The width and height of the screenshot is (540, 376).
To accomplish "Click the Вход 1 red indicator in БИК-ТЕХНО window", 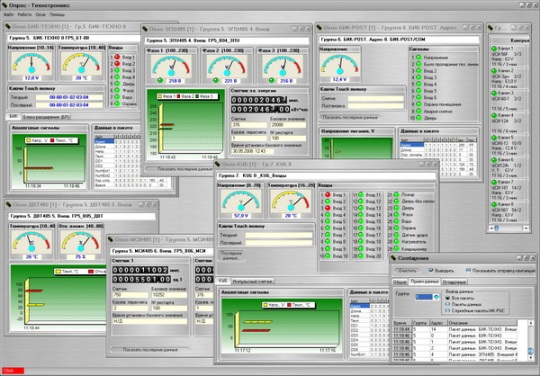I will [x=117, y=57].
